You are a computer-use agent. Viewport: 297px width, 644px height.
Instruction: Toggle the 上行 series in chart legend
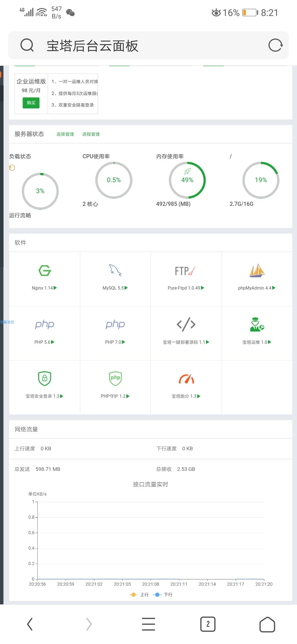(x=139, y=594)
